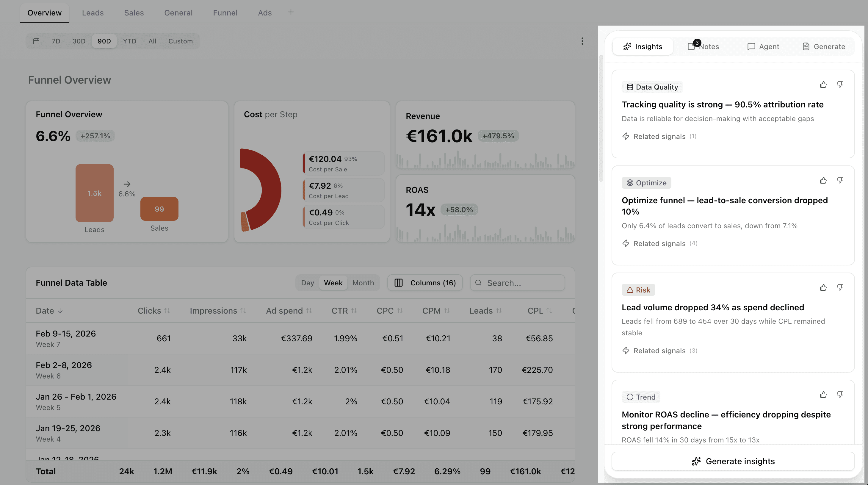The width and height of the screenshot is (868, 485).
Task: Select the 30D date range
Action: tap(79, 41)
